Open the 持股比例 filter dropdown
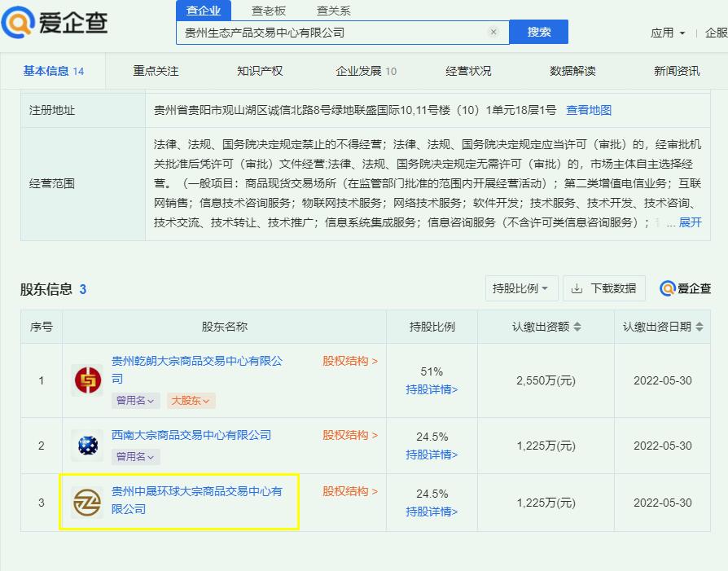 tap(522, 288)
